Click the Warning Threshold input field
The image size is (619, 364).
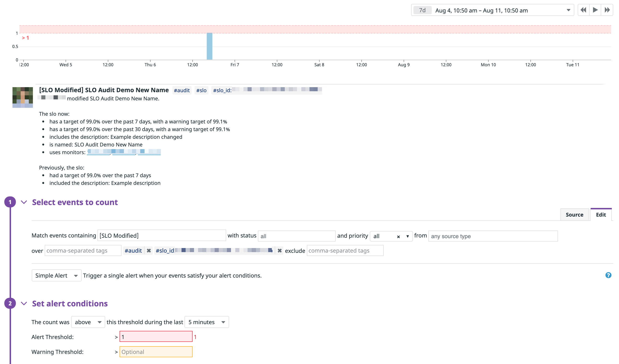[156, 352]
